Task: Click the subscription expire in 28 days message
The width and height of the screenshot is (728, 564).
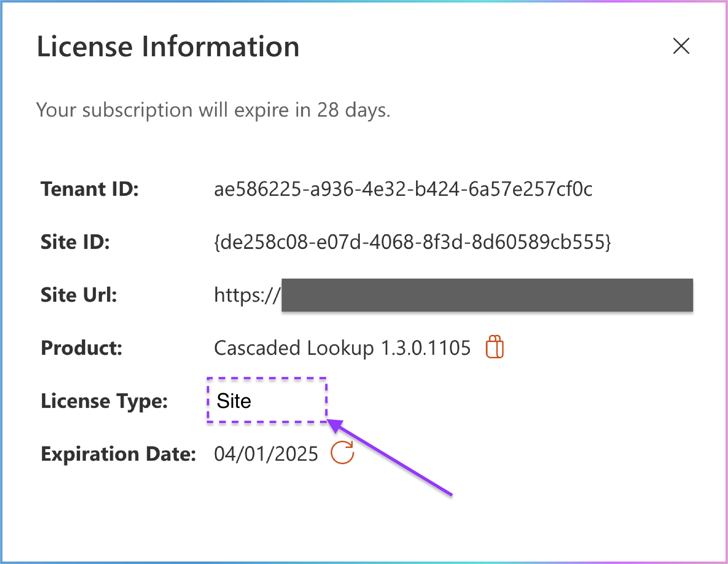Action: click(x=213, y=110)
